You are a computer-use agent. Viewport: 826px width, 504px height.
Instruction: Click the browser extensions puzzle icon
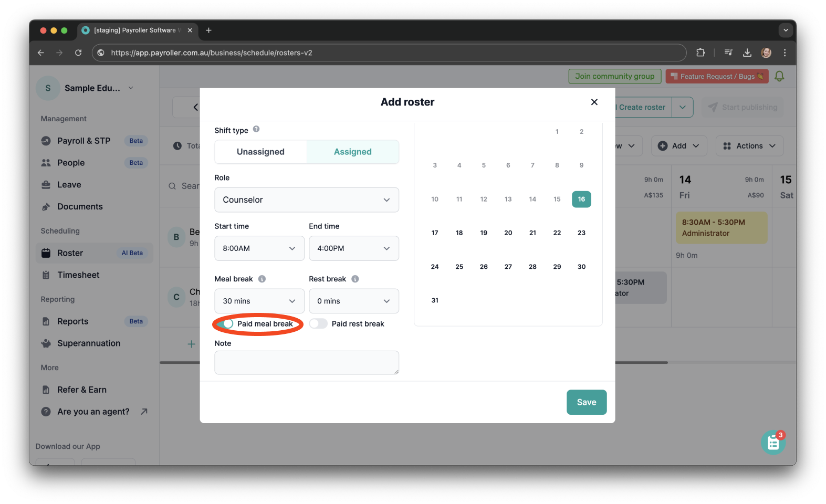(x=700, y=52)
